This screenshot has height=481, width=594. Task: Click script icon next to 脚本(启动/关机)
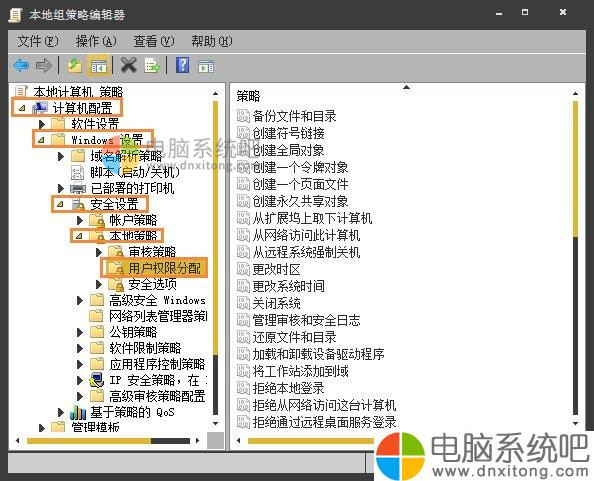click(x=78, y=172)
